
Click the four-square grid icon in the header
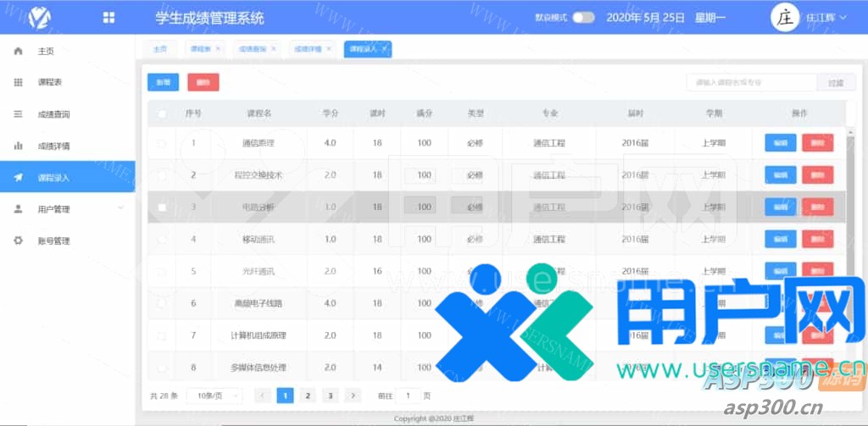(x=108, y=18)
